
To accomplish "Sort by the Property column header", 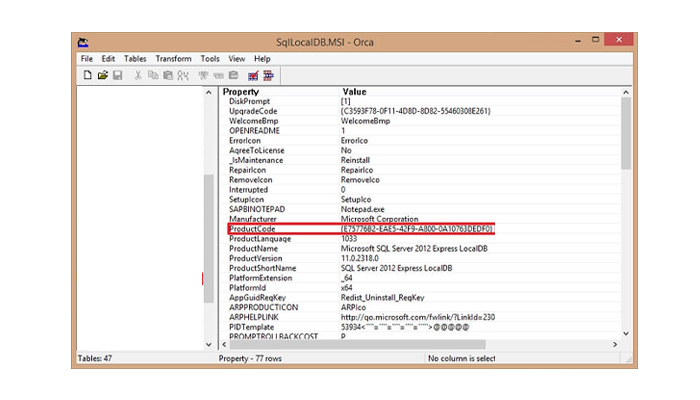I will [241, 92].
